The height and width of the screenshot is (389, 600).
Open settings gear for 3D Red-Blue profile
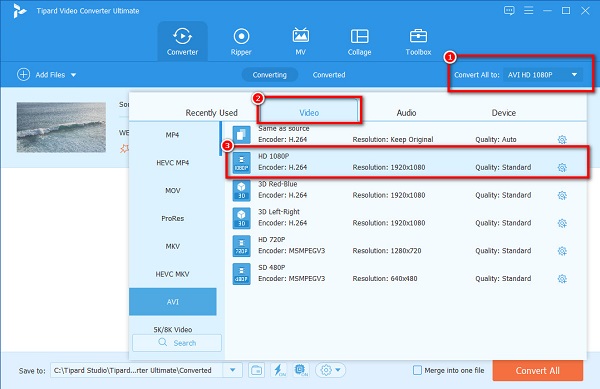pos(562,195)
